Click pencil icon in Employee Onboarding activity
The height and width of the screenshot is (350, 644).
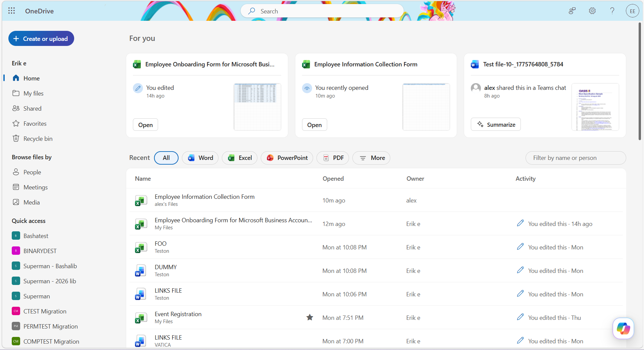[x=520, y=223]
